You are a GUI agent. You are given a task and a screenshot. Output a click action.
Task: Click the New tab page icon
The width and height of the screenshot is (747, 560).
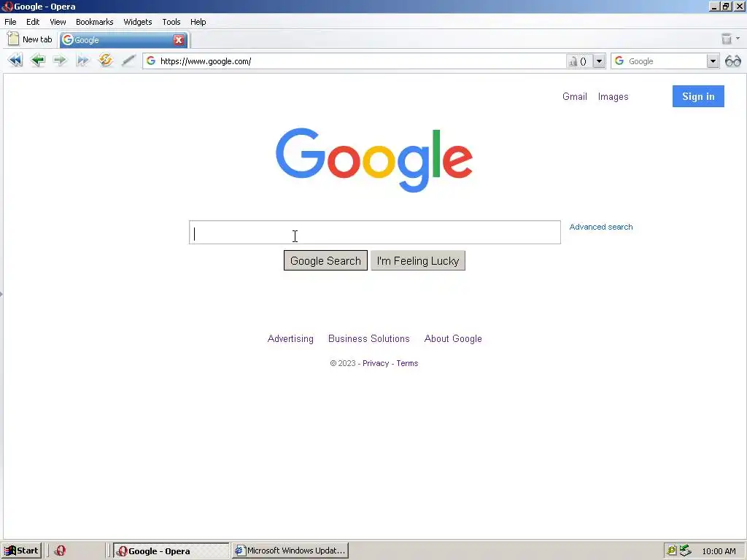13,39
